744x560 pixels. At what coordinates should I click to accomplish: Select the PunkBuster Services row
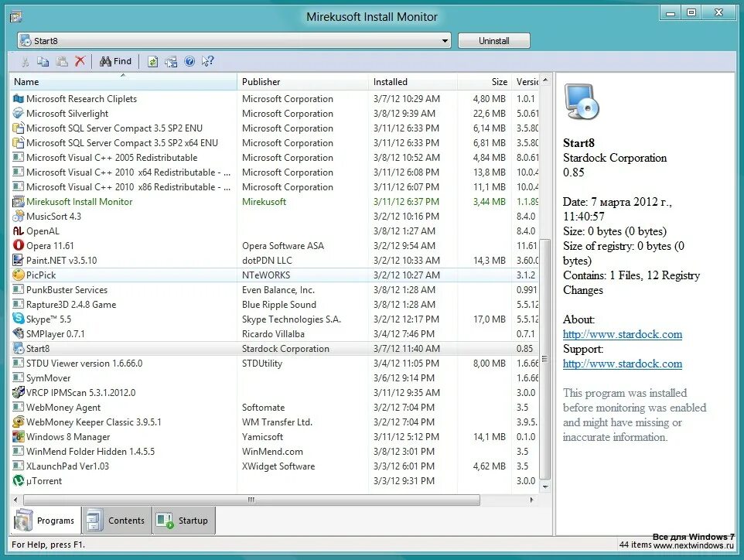(x=275, y=289)
